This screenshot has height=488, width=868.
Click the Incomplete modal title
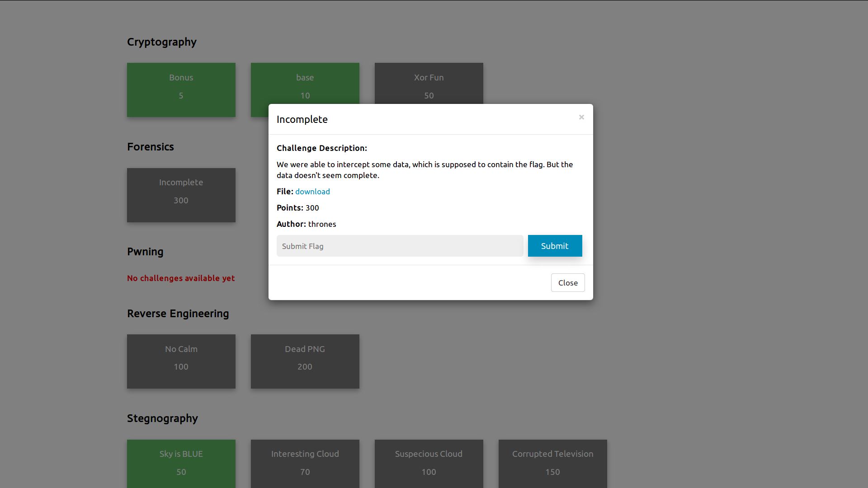point(302,119)
